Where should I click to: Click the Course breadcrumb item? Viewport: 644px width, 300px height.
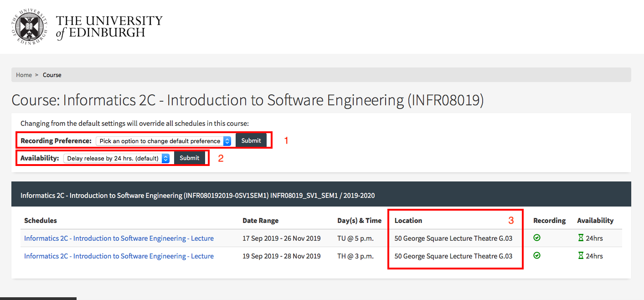point(52,75)
